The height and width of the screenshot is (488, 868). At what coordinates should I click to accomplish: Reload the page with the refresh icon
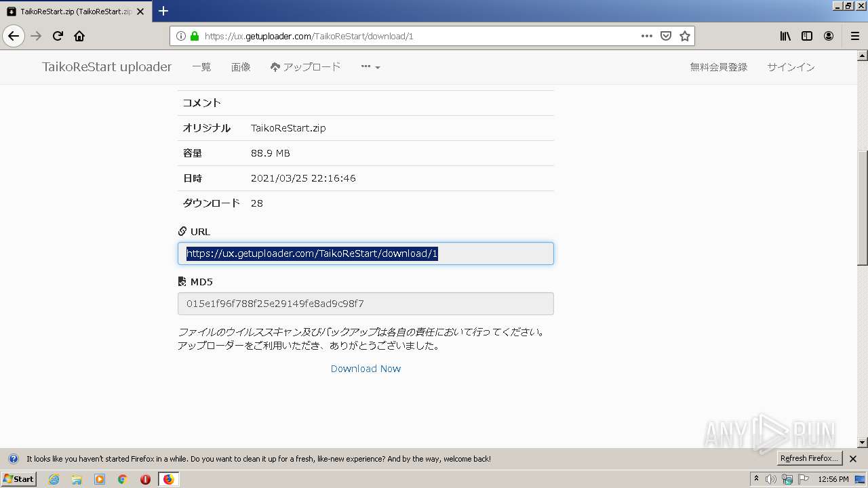click(x=58, y=36)
